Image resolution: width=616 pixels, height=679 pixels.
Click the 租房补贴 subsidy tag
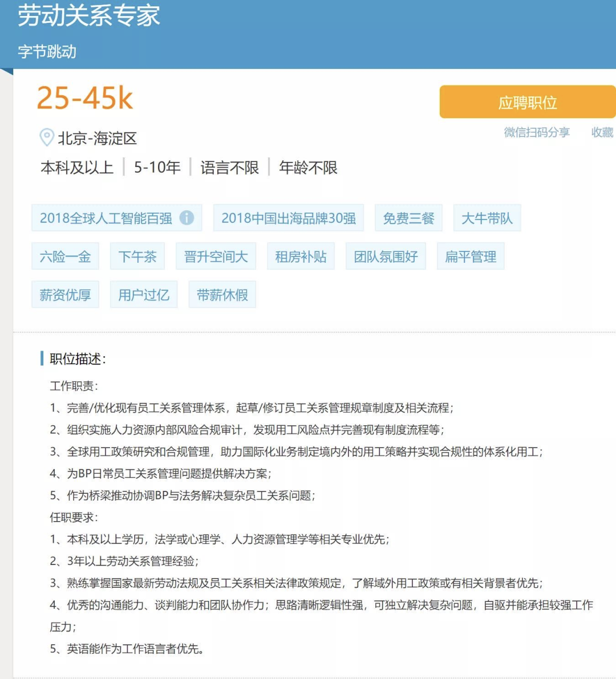[301, 256]
